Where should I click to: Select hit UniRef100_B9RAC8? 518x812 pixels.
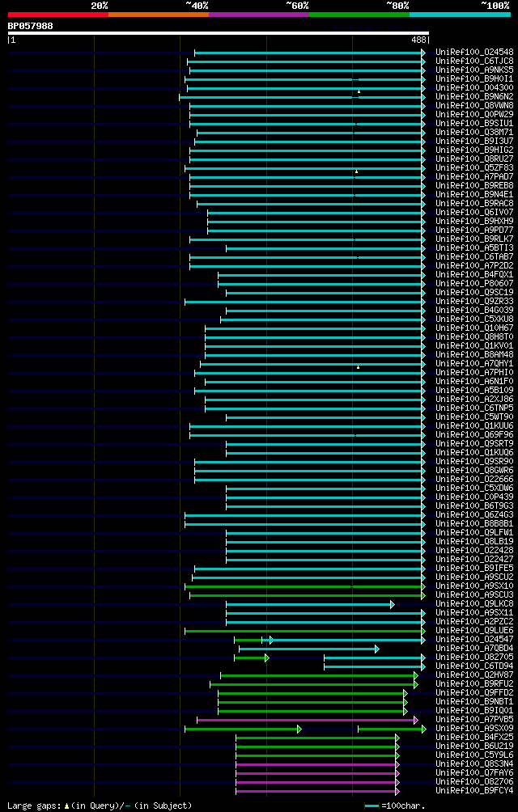[474, 204]
